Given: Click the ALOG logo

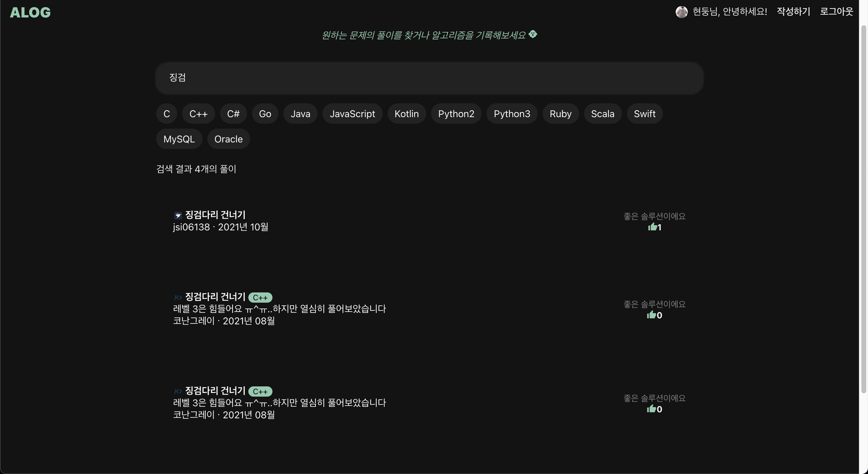Looking at the screenshot, I should click(x=30, y=12).
